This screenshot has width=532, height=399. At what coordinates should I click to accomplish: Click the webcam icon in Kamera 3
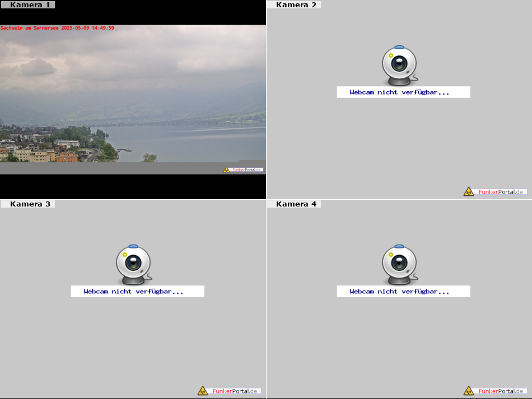pyautogui.click(x=134, y=265)
